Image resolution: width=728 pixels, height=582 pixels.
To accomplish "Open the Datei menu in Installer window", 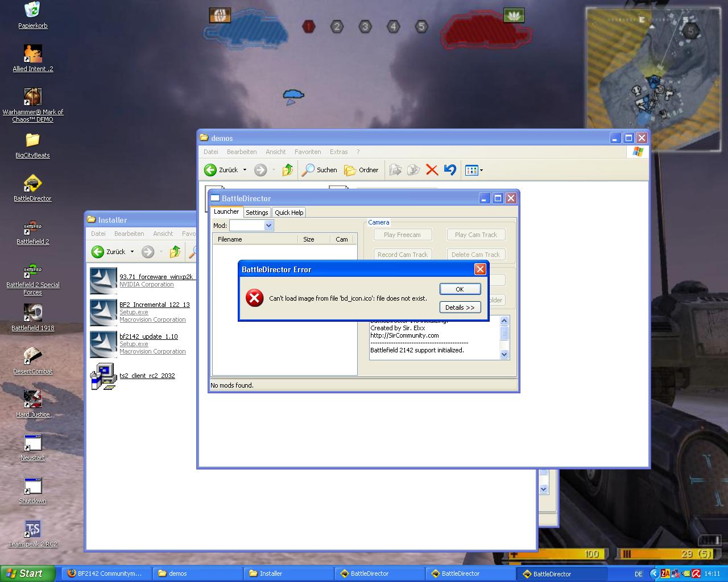I will click(98, 234).
